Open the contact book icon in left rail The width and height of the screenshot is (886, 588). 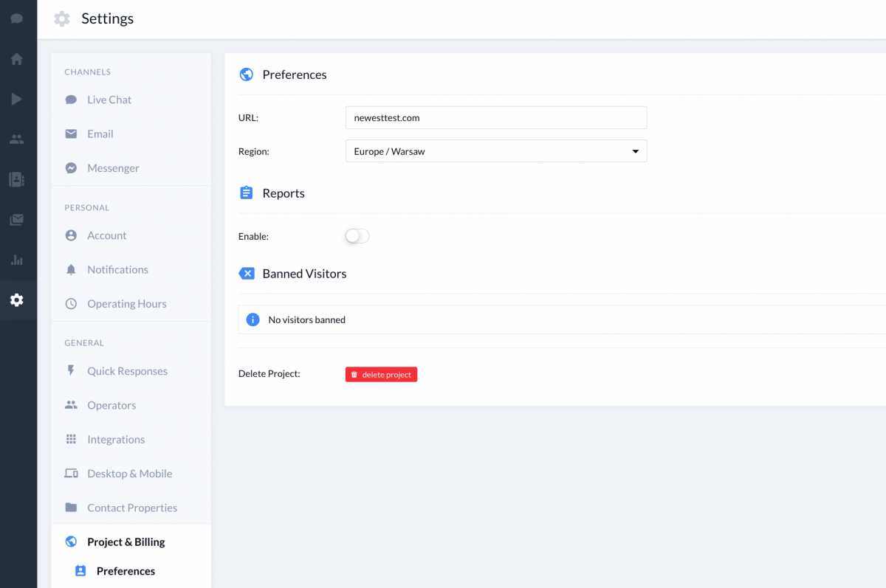click(16, 179)
